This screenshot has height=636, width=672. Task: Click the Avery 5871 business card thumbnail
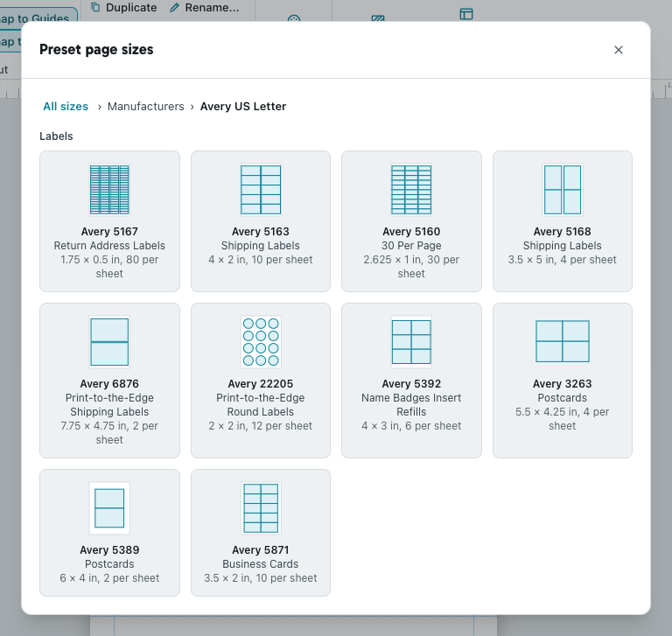pyautogui.click(x=261, y=508)
